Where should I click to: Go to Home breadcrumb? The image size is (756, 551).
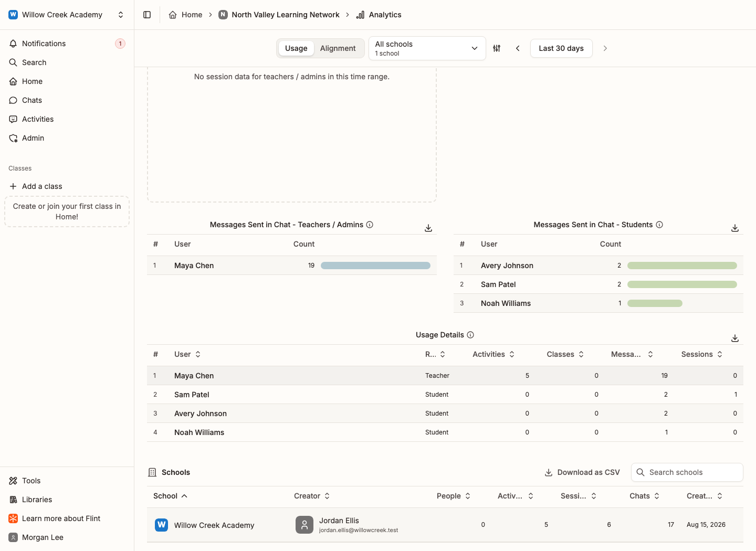185,15
